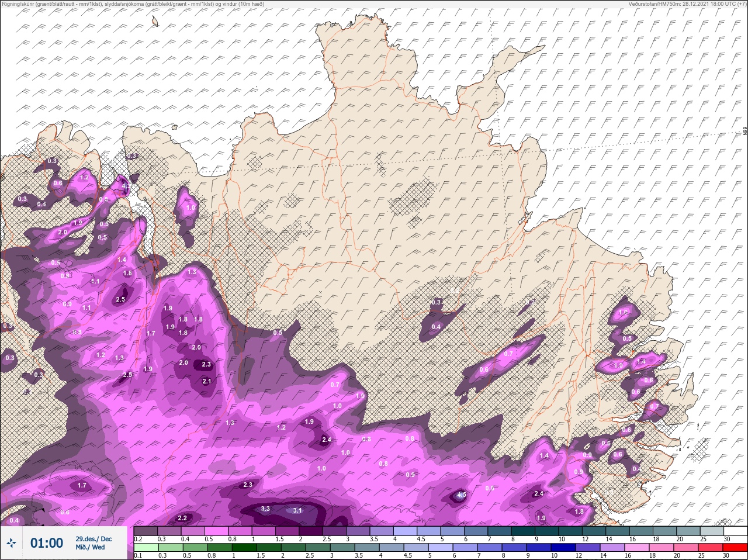The height and width of the screenshot is (560, 748).
Task: Pick upper legend swatch labeled 4.5
Action: tap(430, 531)
